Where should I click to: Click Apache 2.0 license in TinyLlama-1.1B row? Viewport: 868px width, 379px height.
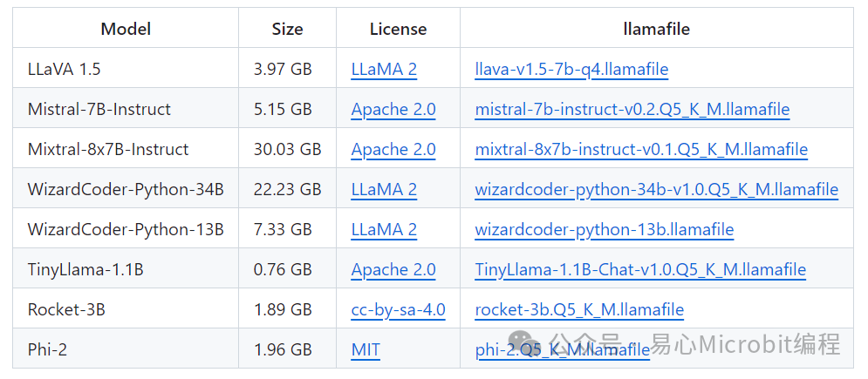point(393,269)
